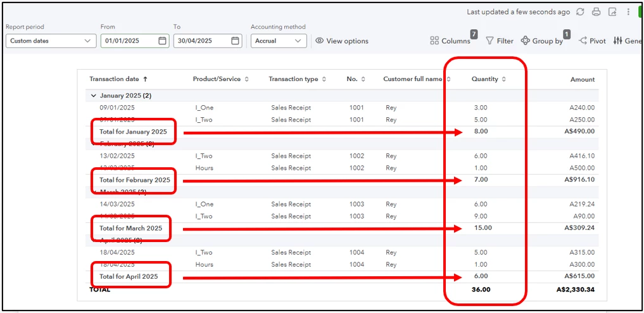Switch to Pivot view
This screenshot has height=313, width=644.
click(592, 41)
